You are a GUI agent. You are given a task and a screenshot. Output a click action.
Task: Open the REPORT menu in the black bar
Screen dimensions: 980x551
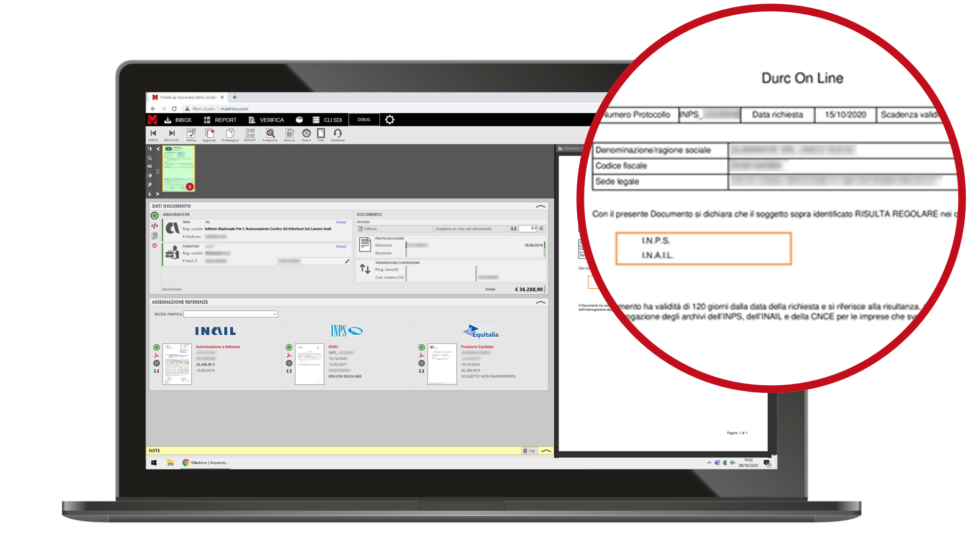click(220, 120)
